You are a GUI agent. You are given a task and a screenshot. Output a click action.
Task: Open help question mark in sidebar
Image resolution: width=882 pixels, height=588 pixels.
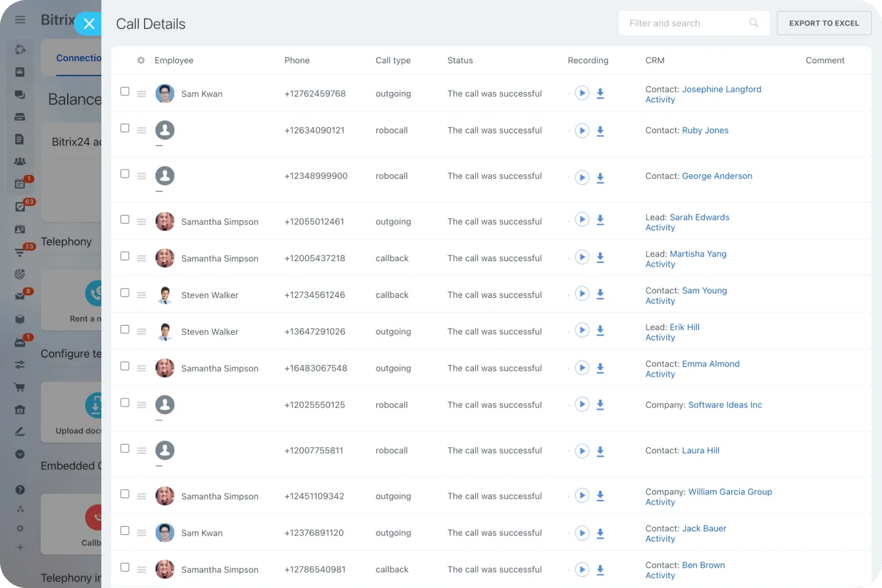pyautogui.click(x=20, y=489)
